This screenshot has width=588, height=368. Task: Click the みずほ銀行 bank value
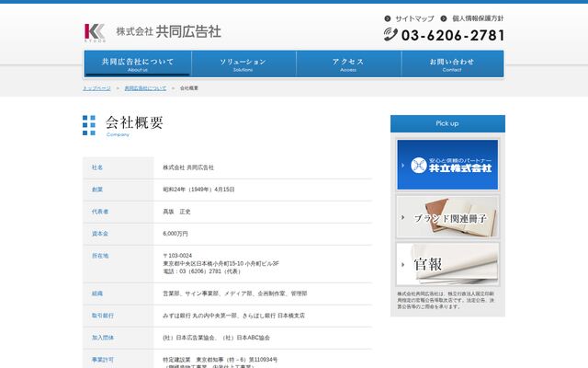(x=233, y=316)
